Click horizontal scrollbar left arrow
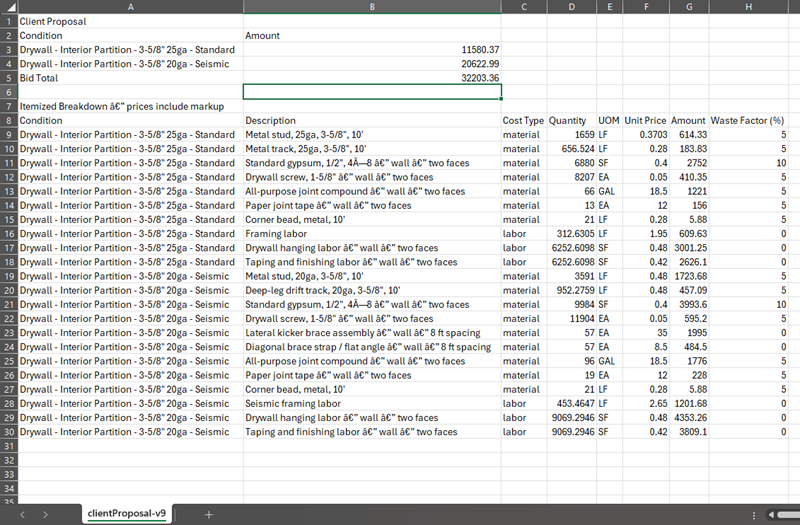This screenshot has width=800, height=525. (771, 515)
